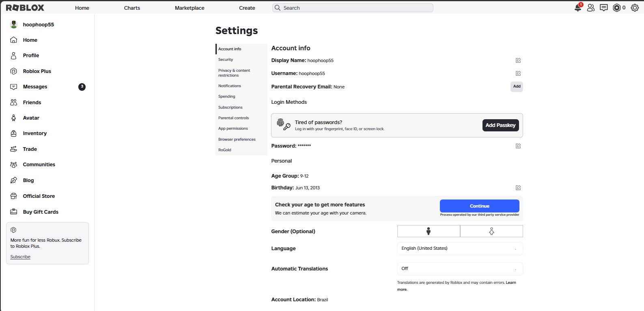
Task: Open Charts in the top navigation
Action: pyautogui.click(x=132, y=8)
